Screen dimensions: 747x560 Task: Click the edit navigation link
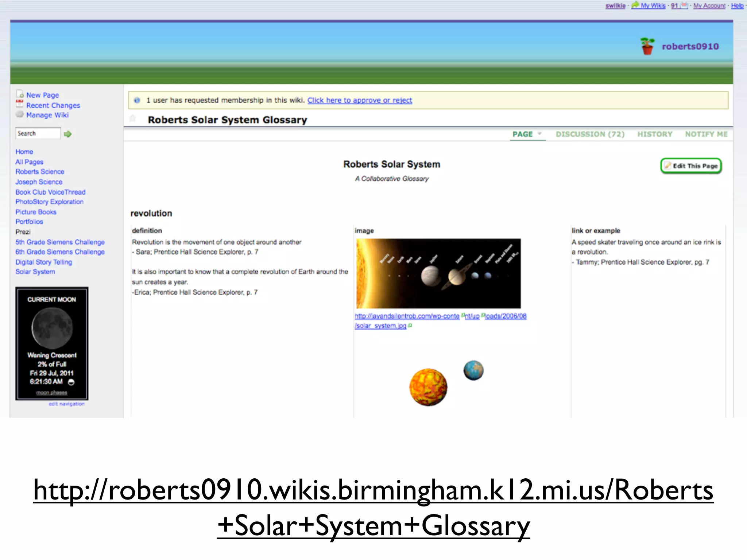(x=67, y=404)
